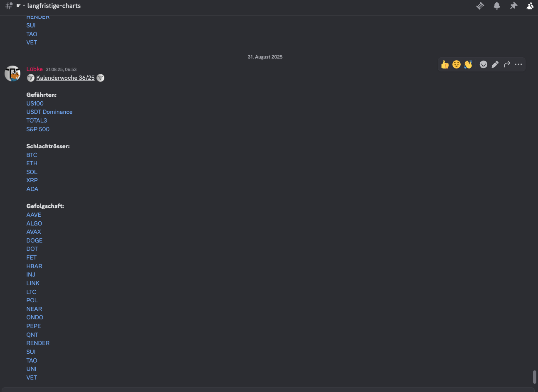This screenshot has height=392, width=538.
Task: Toggle the member list
Action: (x=530, y=6)
